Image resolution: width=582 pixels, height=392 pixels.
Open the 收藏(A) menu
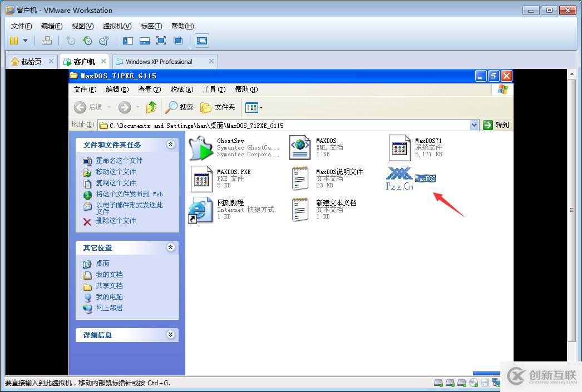pos(182,90)
